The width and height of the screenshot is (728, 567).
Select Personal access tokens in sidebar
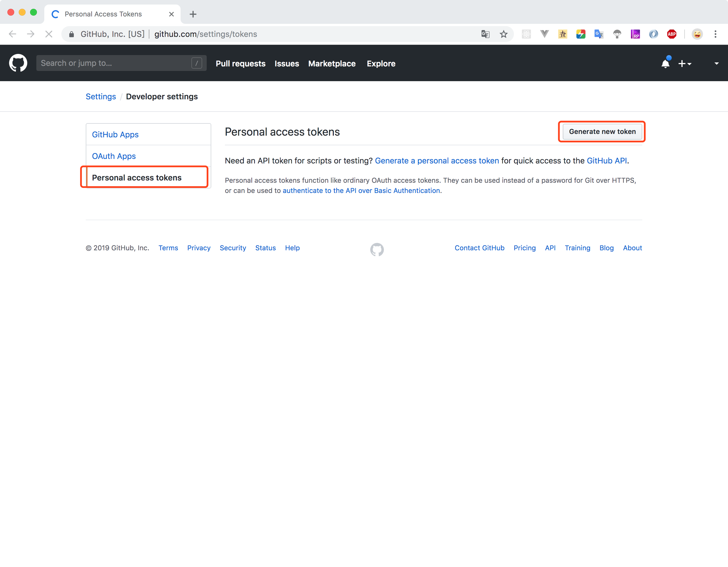148,178
